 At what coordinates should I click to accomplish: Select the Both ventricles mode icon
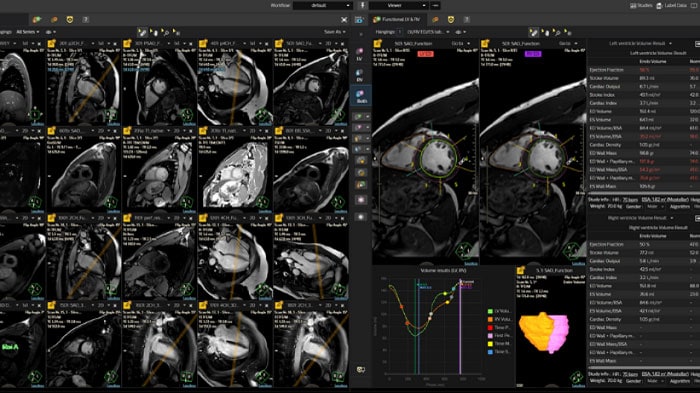[x=361, y=96]
